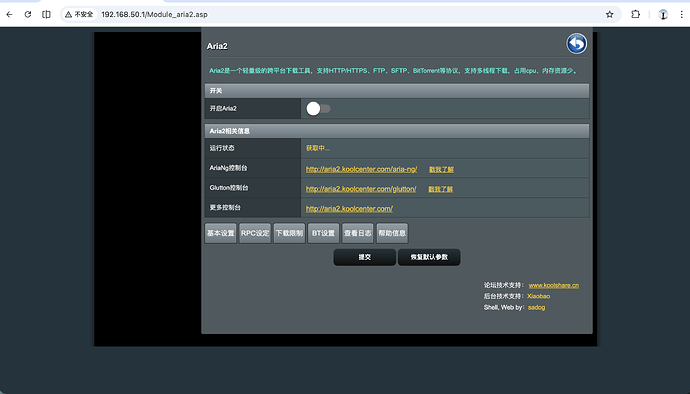Click the blue back arrow icon
Viewport: 690px width, 394px height.
(576, 44)
